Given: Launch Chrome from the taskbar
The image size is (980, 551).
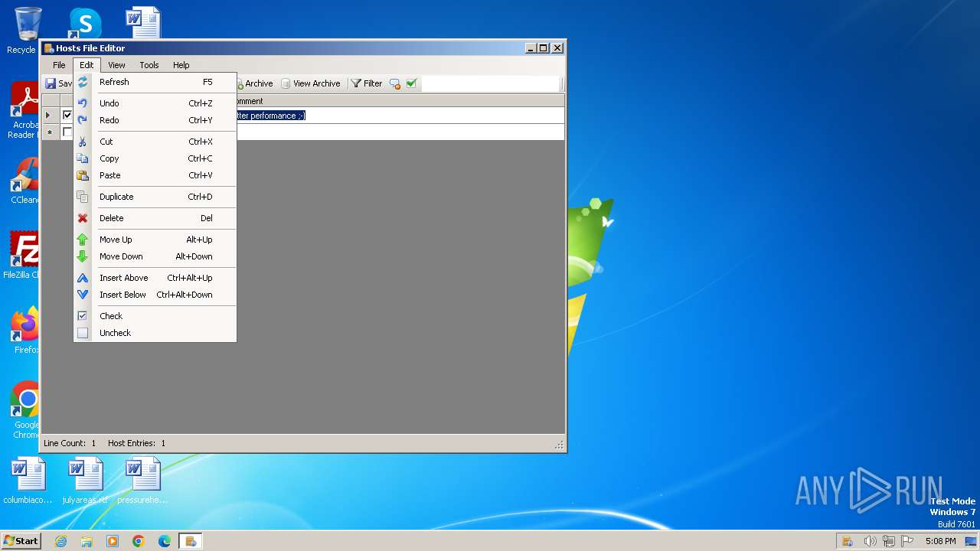Looking at the screenshot, I should pyautogui.click(x=139, y=541).
